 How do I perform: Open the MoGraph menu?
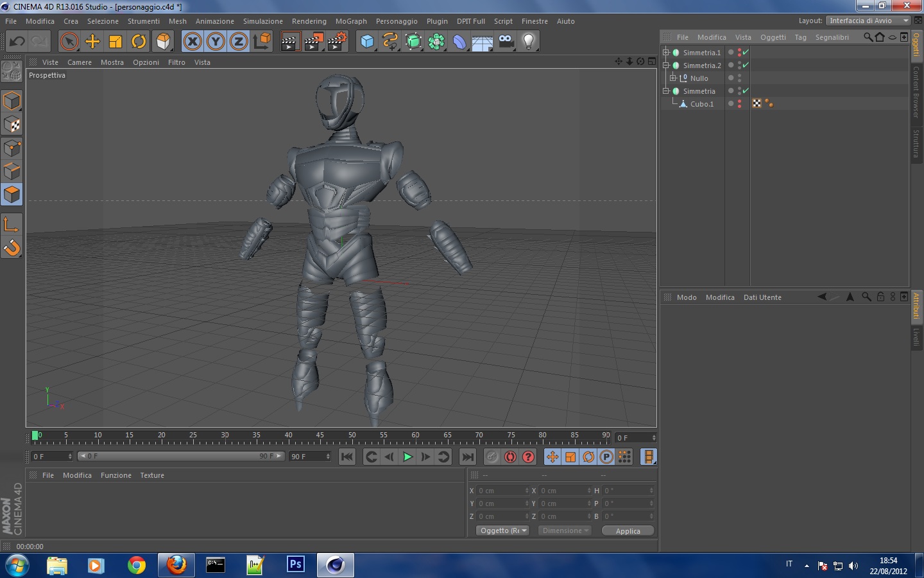351,21
